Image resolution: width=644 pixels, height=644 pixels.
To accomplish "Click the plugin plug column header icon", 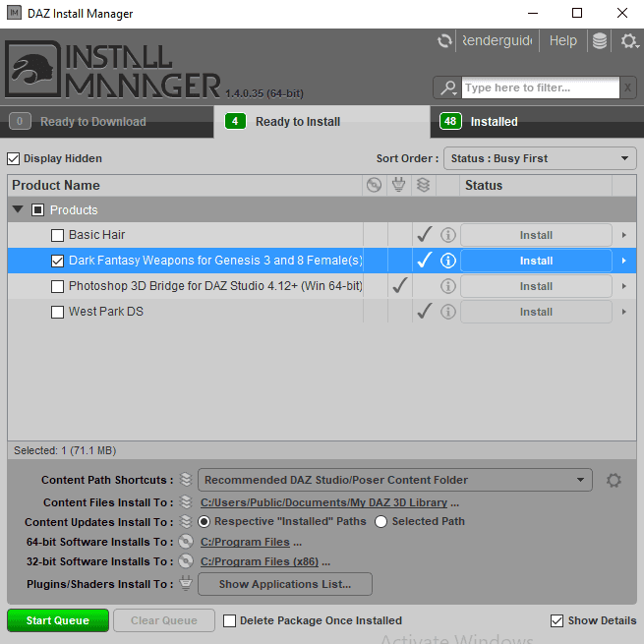I will coord(398,185).
